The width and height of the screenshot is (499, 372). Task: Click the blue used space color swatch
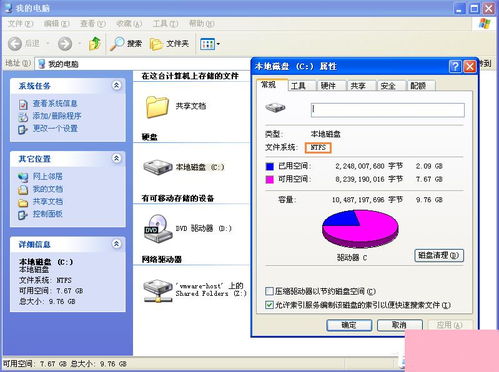point(269,166)
